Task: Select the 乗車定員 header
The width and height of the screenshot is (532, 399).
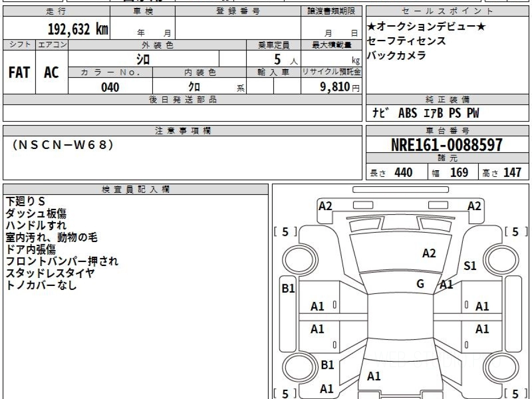Action: [274, 45]
